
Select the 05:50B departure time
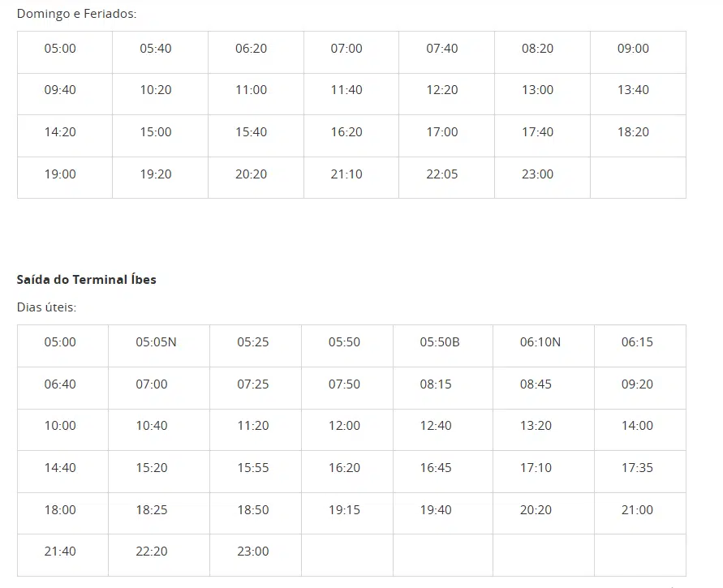click(x=440, y=342)
